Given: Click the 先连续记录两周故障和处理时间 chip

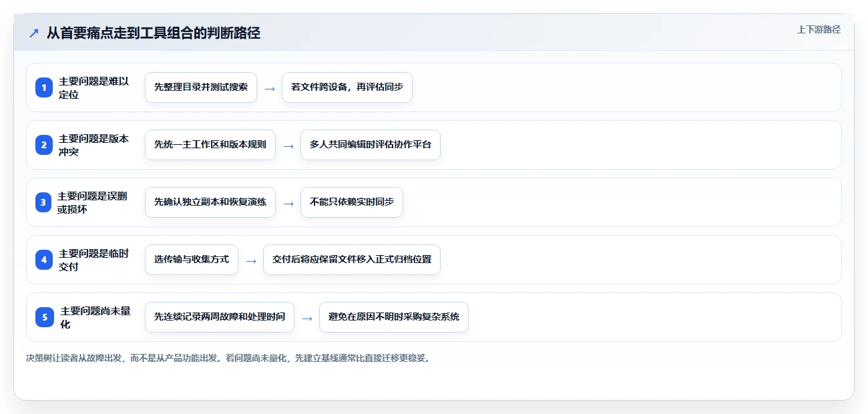Looking at the screenshot, I should point(220,317).
